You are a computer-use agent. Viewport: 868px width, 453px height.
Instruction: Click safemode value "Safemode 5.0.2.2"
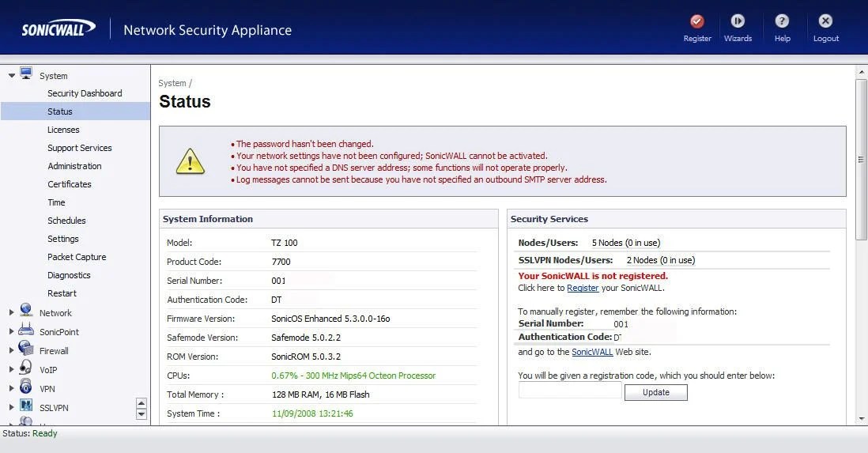pos(306,338)
